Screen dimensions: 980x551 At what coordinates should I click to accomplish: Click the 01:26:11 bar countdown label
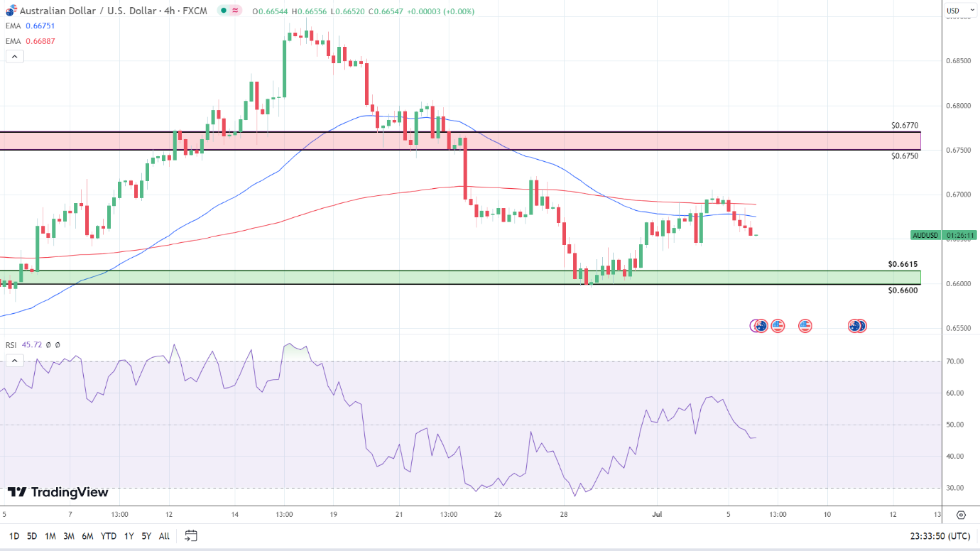[961, 235]
